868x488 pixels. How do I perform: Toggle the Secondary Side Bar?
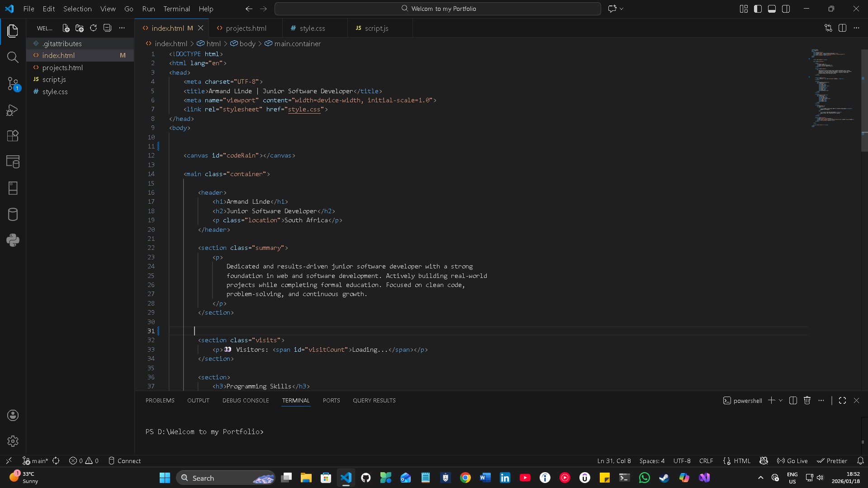786,9
